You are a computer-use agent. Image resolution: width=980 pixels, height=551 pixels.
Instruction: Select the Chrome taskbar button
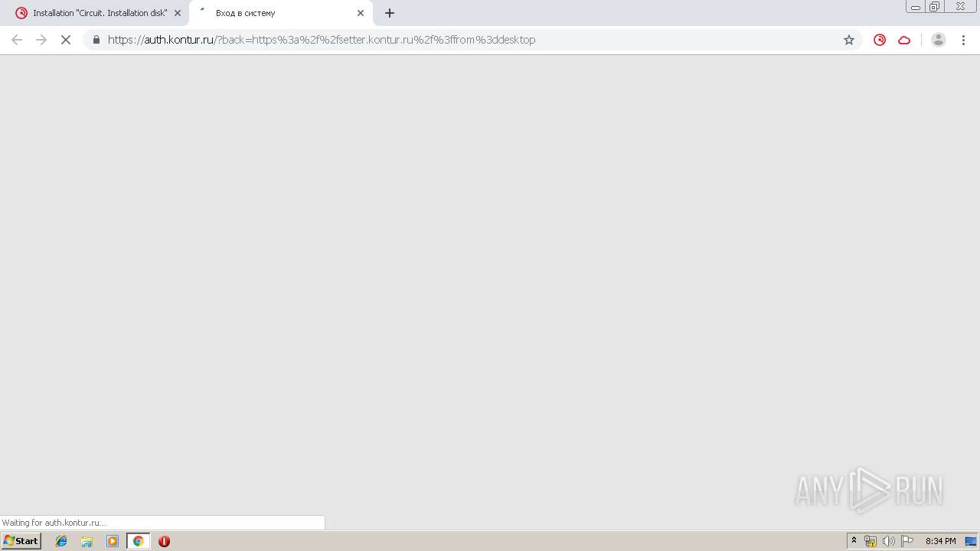pyautogui.click(x=139, y=541)
